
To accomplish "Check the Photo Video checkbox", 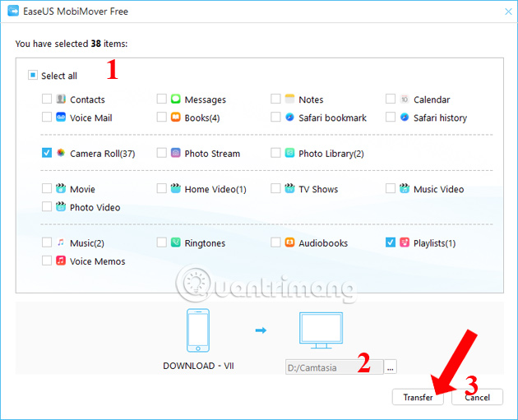I will [x=47, y=206].
